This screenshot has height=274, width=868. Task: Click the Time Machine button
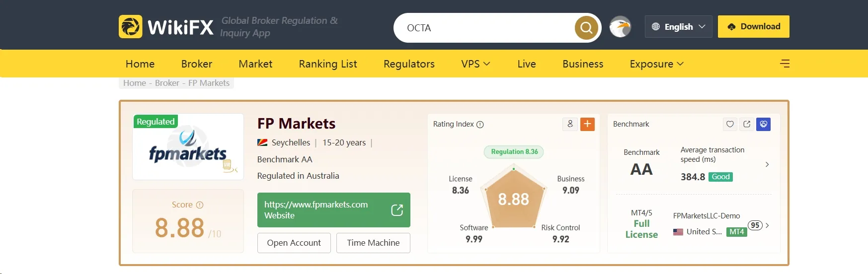tap(373, 243)
